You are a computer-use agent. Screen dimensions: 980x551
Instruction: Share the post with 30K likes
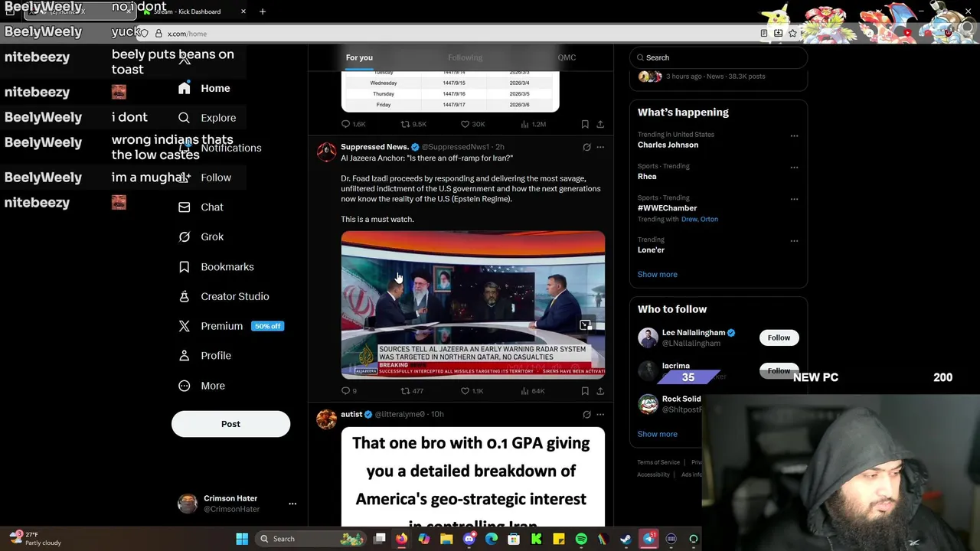(x=600, y=124)
